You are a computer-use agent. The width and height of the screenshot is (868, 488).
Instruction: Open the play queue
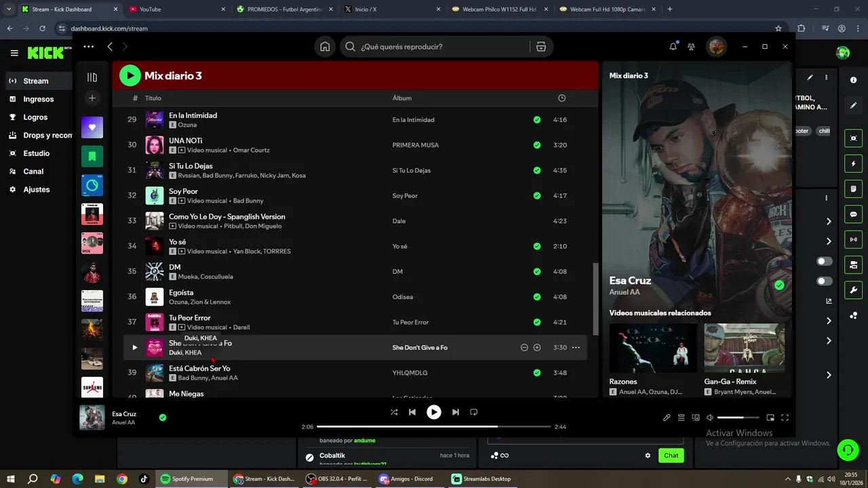[682, 418]
